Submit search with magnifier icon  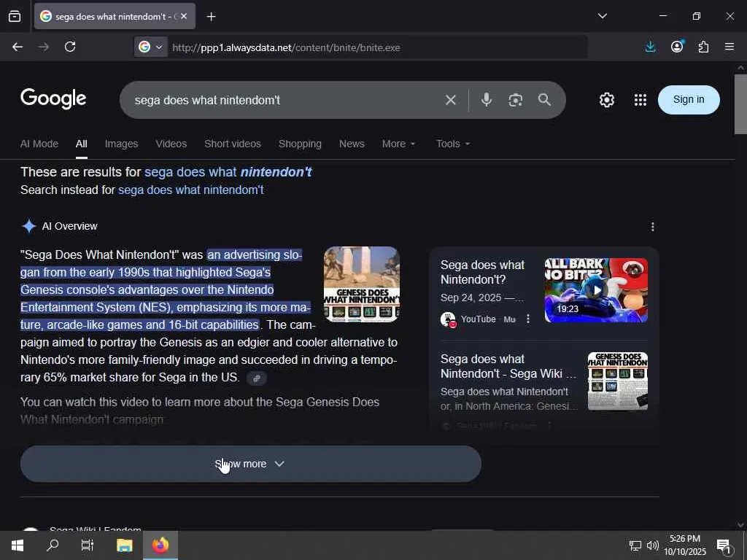coord(544,99)
